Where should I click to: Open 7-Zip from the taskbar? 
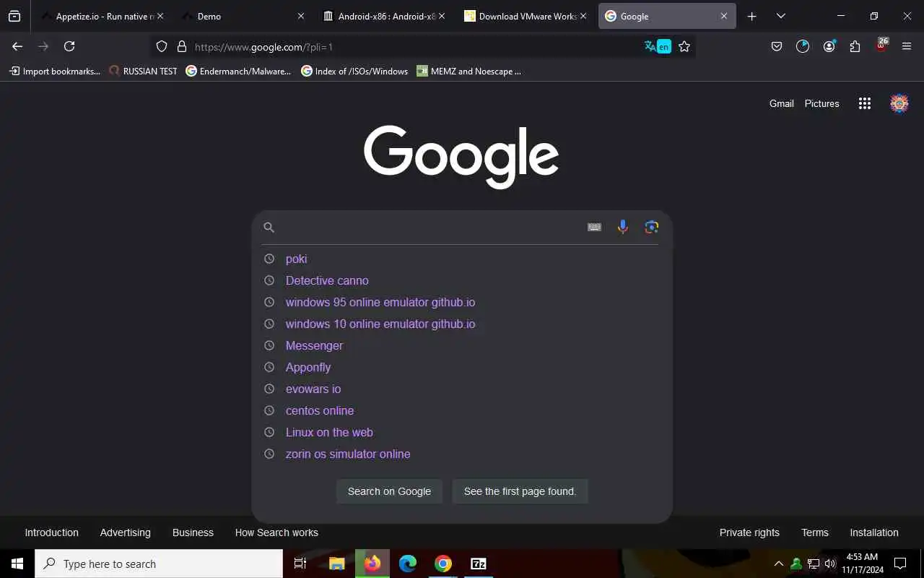point(479,564)
